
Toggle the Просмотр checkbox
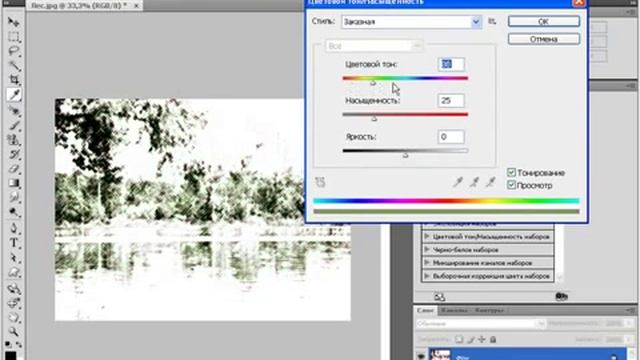click(x=511, y=185)
